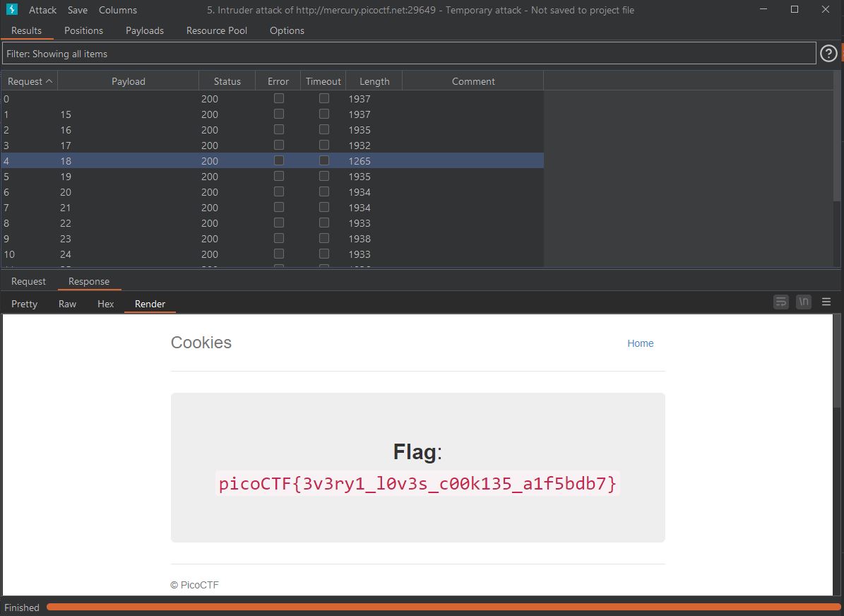The width and height of the screenshot is (844, 616).
Task: Switch to the Payloads tab
Action: 145,30
